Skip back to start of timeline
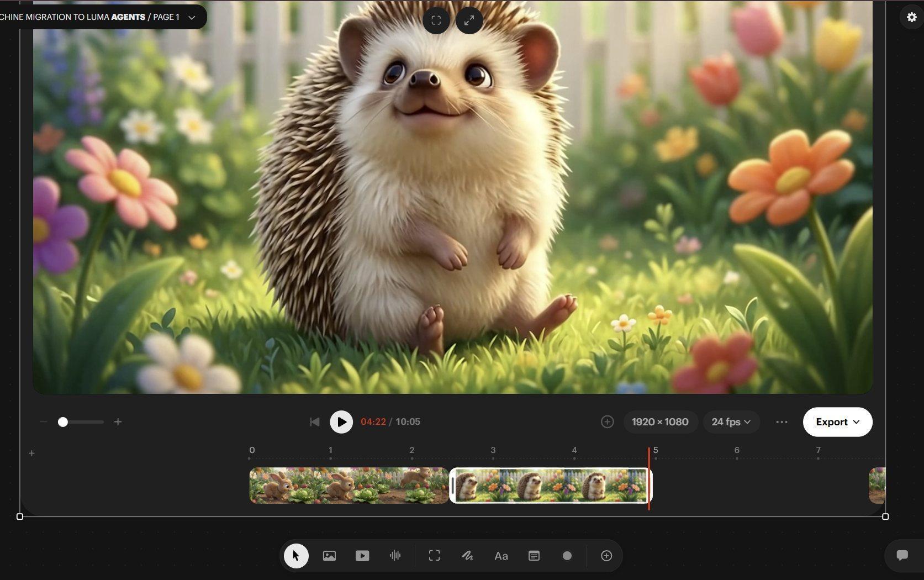Viewport: 924px width, 580px height. coord(315,422)
